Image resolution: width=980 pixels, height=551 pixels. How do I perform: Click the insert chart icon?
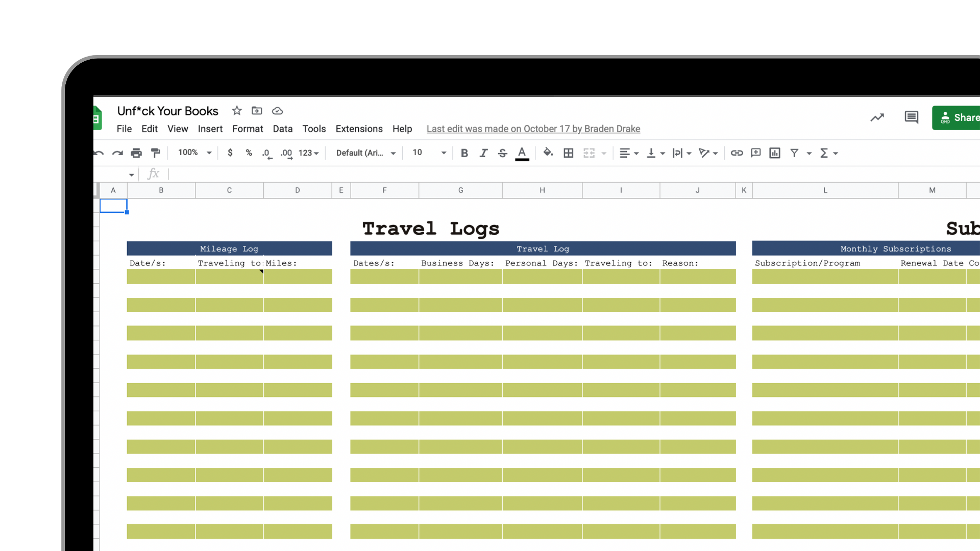775,153
